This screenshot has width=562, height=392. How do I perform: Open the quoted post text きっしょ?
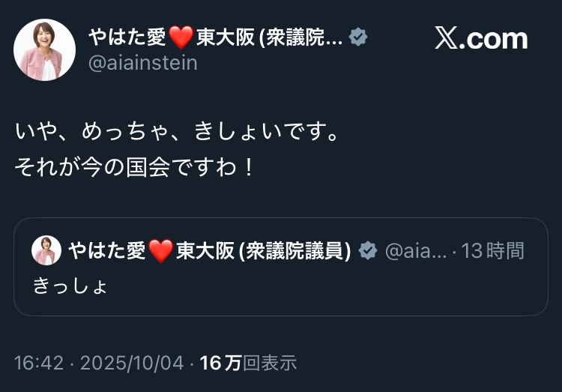tap(70, 286)
